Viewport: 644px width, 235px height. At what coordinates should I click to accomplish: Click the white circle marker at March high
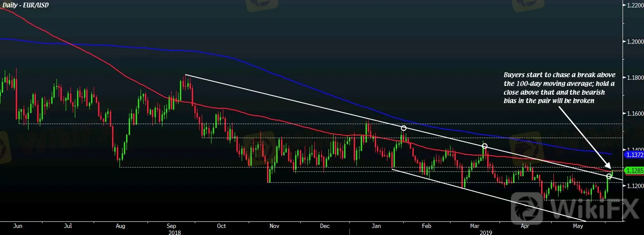click(x=485, y=146)
